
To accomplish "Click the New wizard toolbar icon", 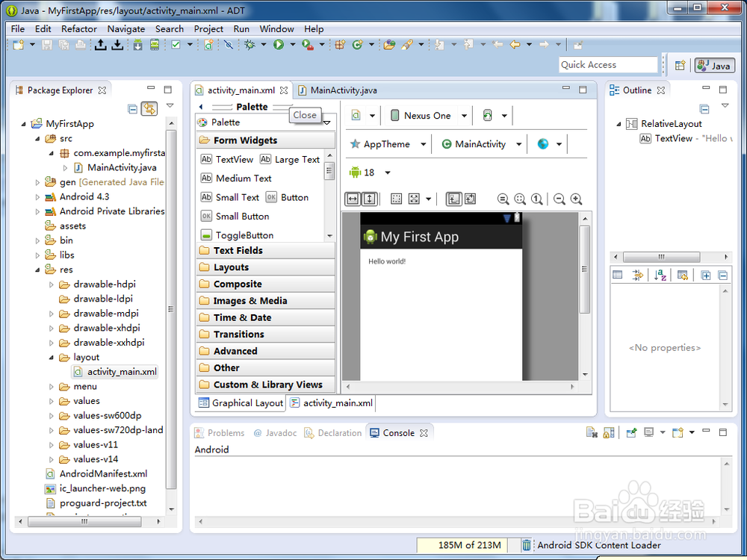I will coord(19,45).
